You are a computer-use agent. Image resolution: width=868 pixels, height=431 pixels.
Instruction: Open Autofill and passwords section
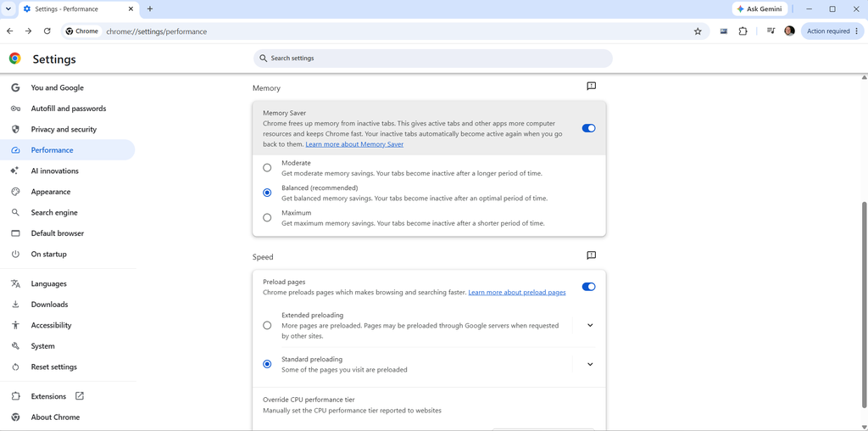click(67, 109)
